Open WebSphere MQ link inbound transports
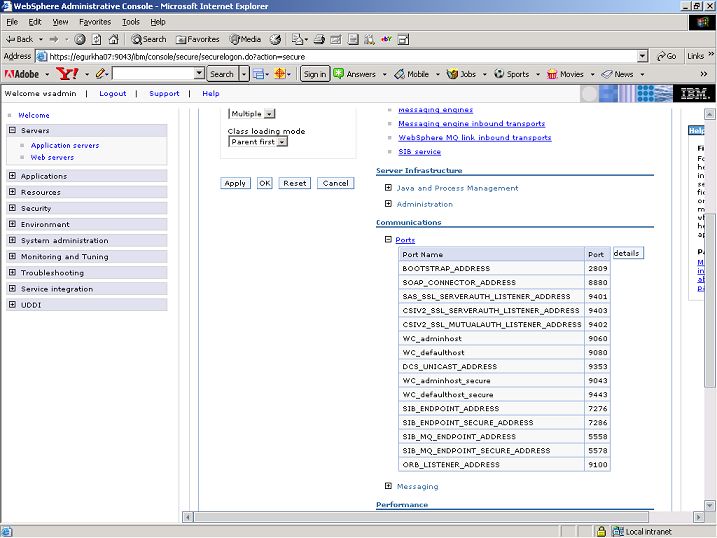The image size is (717, 538). [x=475, y=138]
